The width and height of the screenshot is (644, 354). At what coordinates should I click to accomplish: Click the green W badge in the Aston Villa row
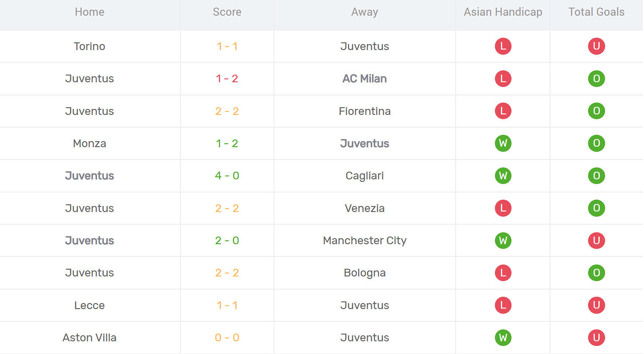[503, 337]
